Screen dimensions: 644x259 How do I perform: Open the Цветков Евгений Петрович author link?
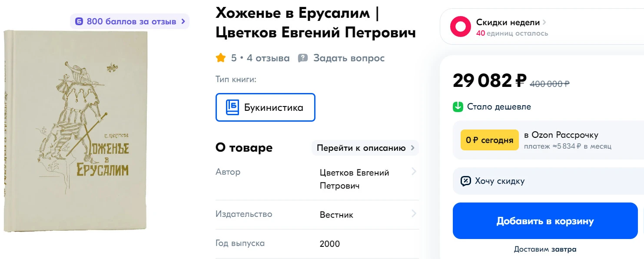click(x=354, y=179)
